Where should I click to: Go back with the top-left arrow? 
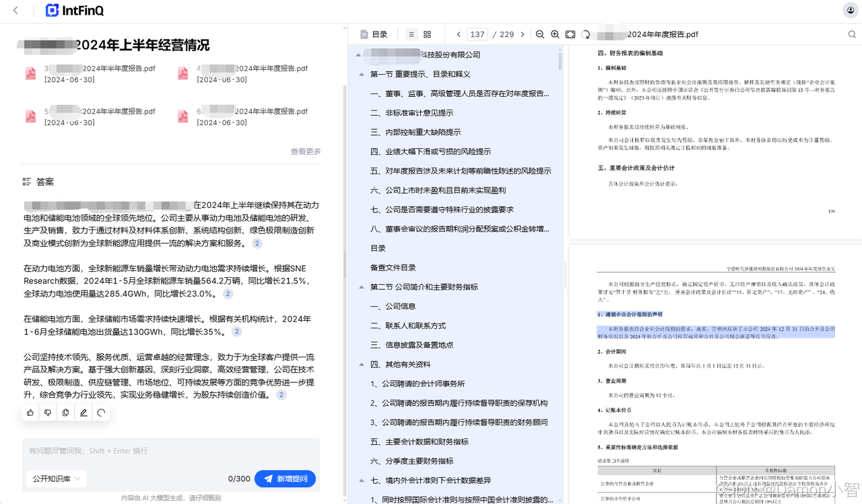pyautogui.click(x=15, y=11)
